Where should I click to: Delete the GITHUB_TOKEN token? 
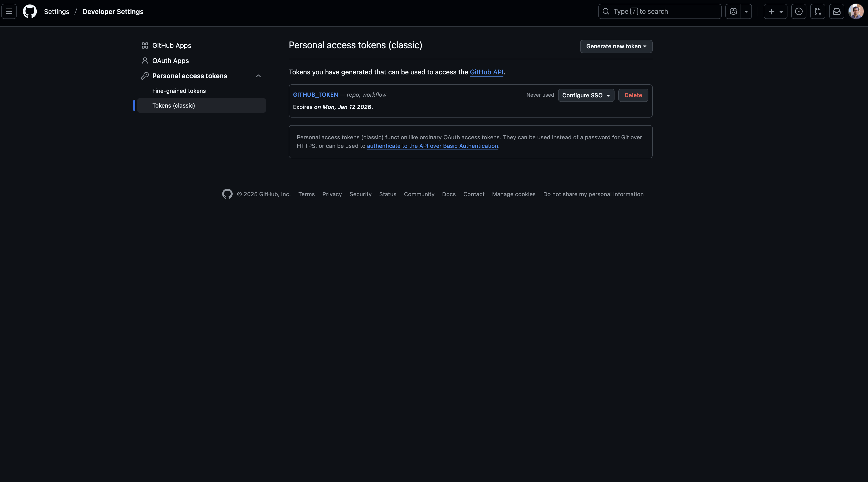pyautogui.click(x=633, y=95)
